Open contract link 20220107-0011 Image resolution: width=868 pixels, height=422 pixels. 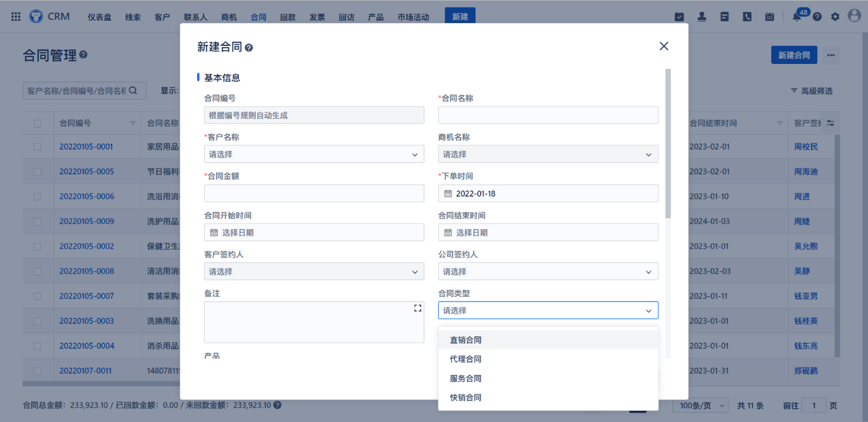[x=86, y=370]
